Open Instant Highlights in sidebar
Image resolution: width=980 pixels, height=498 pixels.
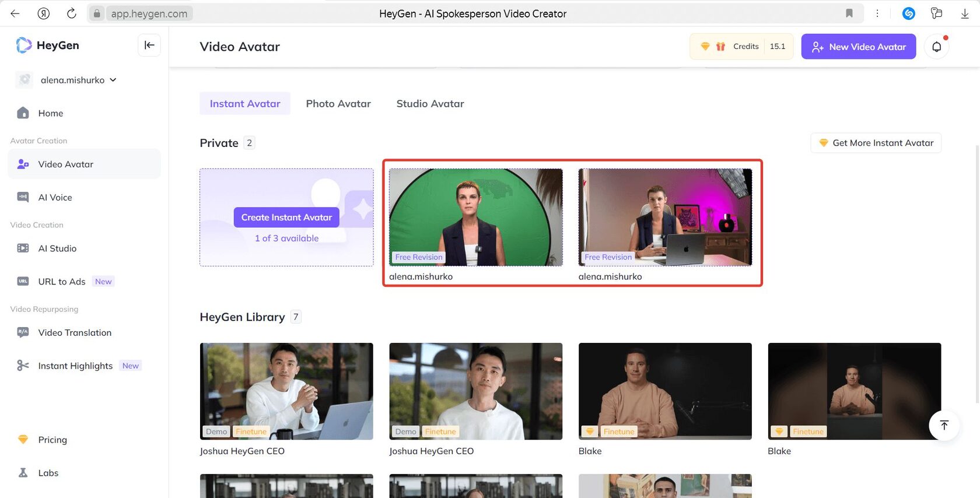[x=84, y=366]
